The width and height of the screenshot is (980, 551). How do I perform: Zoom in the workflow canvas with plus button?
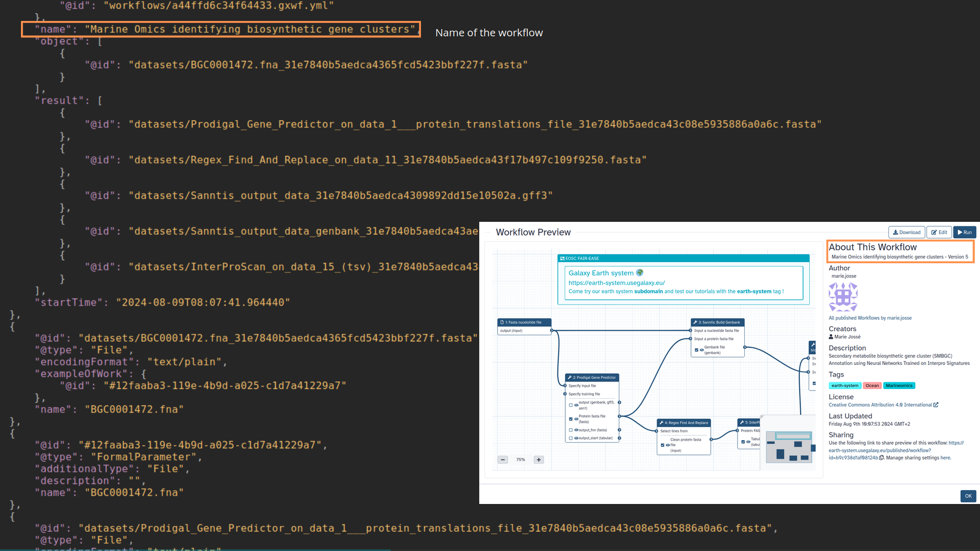click(539, 460)
